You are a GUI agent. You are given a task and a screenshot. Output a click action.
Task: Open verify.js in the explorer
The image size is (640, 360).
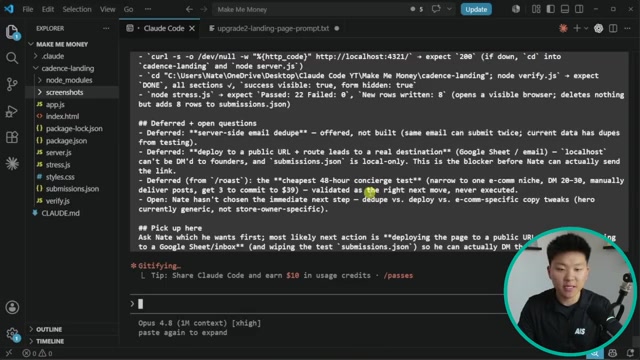click(58, 201)
